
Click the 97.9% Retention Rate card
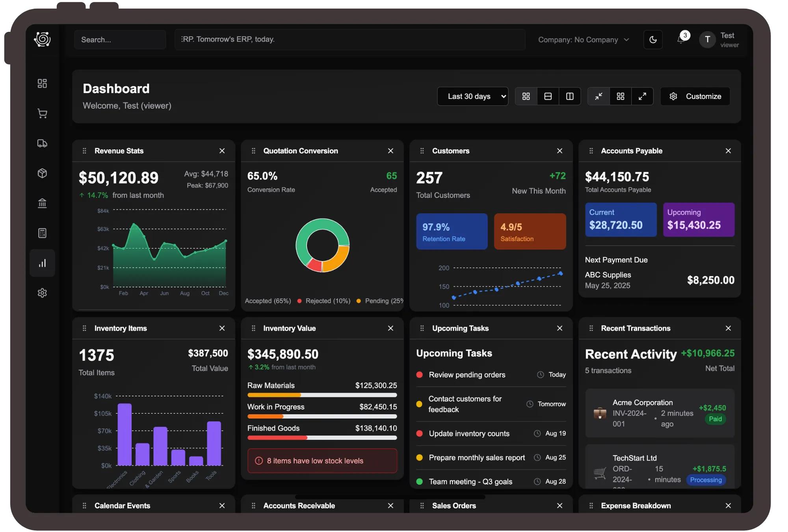[x=452, y=231]
